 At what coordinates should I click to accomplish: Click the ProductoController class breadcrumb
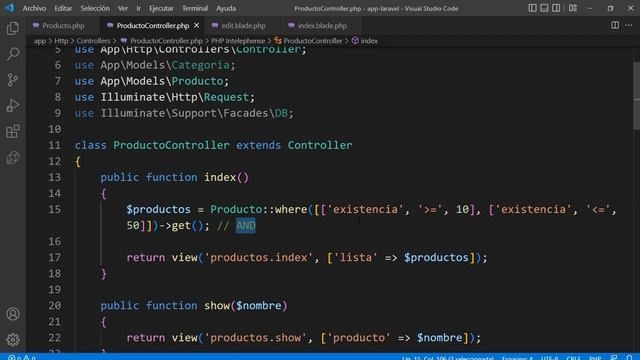(x=309, y=41)
